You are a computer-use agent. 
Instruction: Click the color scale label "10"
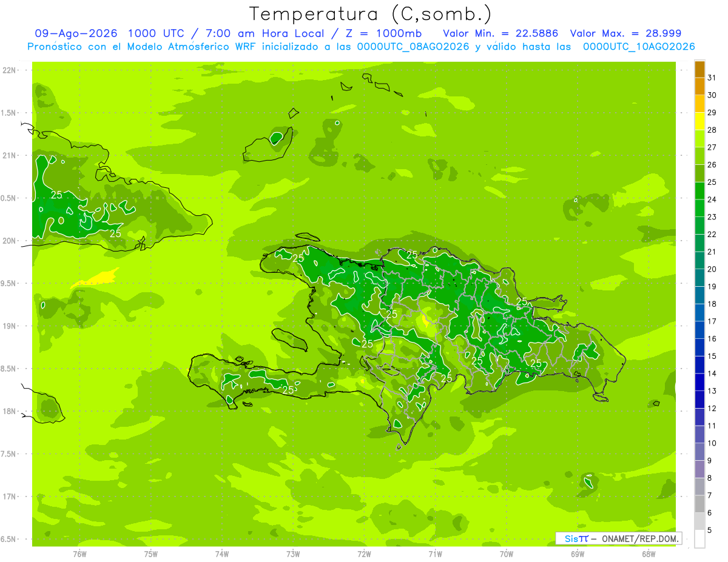[712, 443]
